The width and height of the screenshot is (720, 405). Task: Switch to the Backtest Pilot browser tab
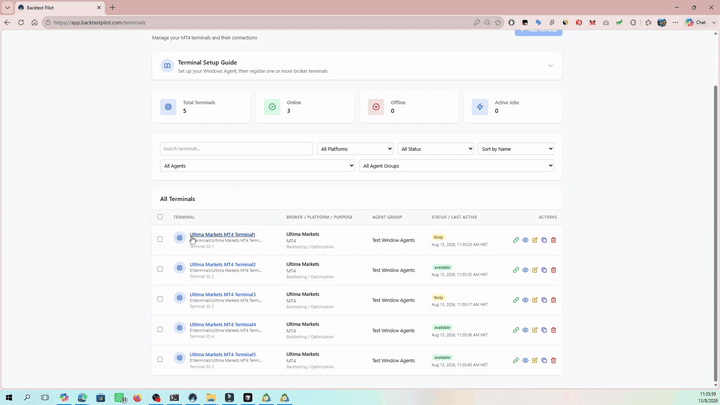click(60, 8)
